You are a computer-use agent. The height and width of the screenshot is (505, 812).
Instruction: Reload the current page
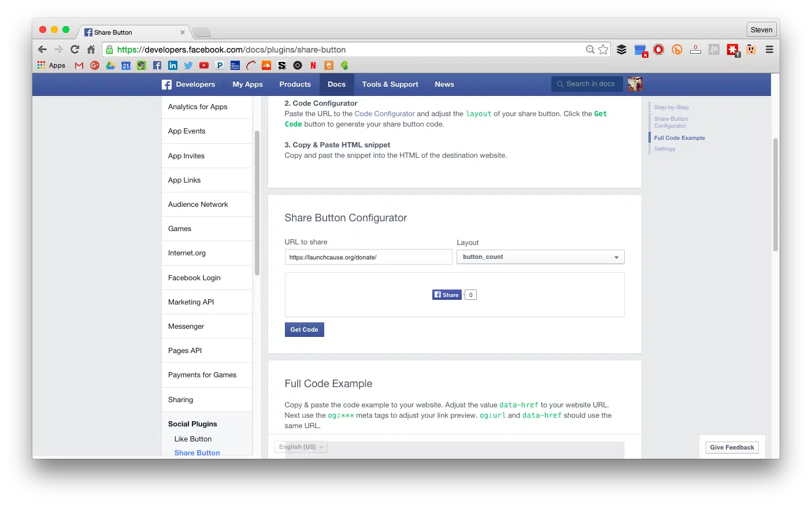click(75, 50)
